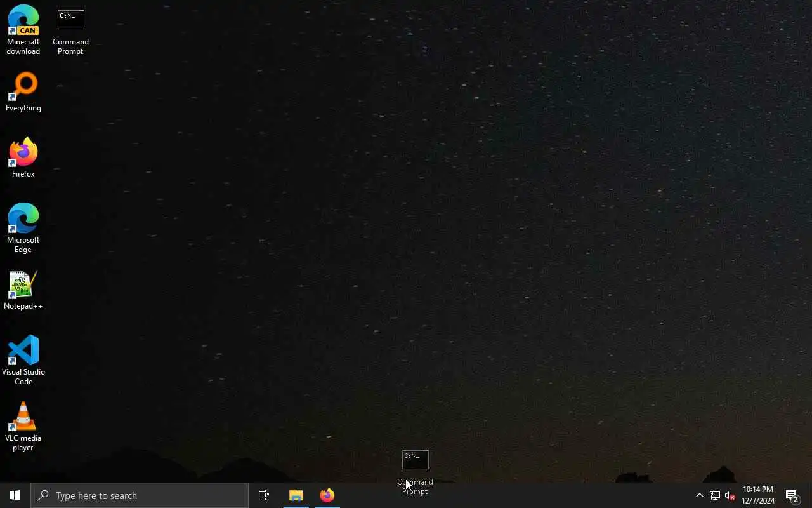
Task: Select the Command Prompt icon near the taskbar
Action: tap(416, 471)
